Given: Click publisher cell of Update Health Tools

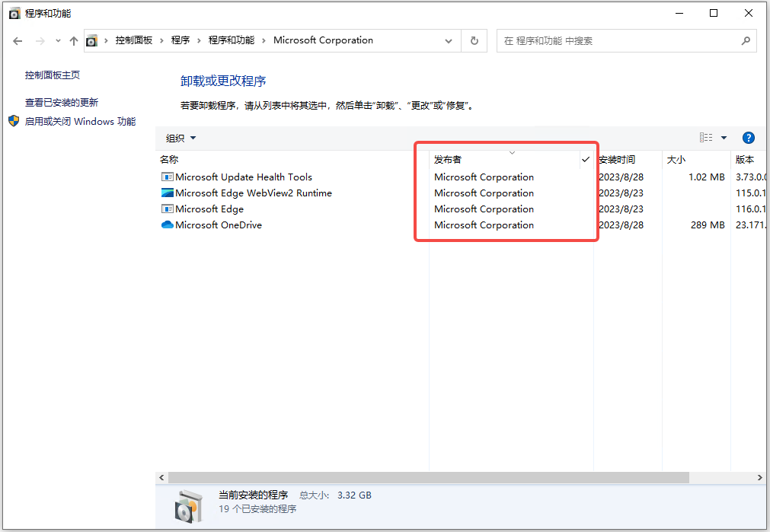Looking at the screenshot, I should coord(484,177).
